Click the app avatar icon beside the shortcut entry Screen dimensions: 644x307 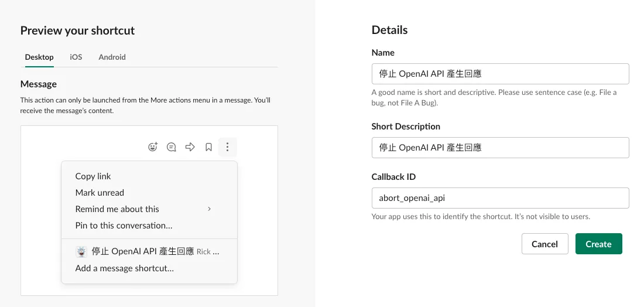point(82,252)
